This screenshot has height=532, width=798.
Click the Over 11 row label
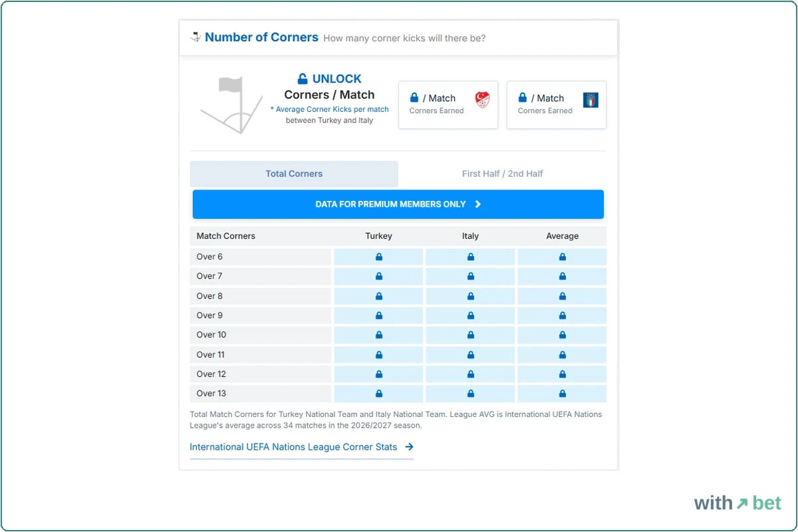211,354
